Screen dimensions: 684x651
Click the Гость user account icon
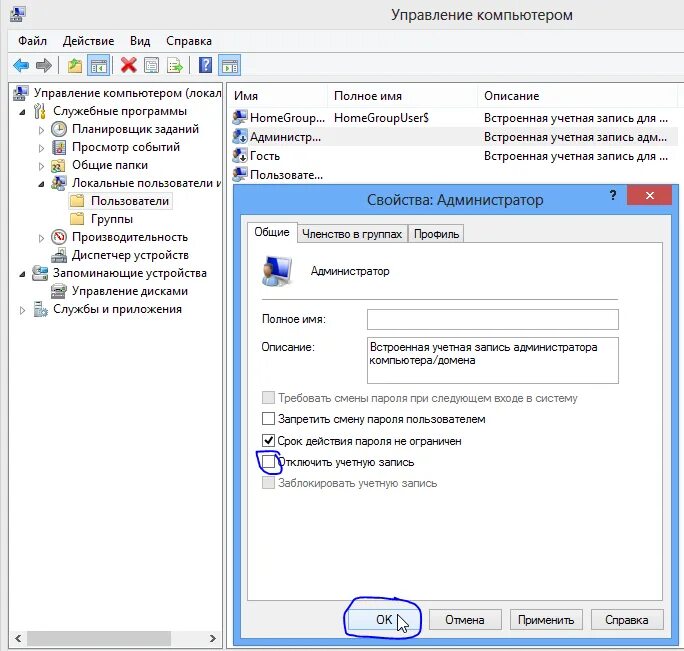coord(240,156)
